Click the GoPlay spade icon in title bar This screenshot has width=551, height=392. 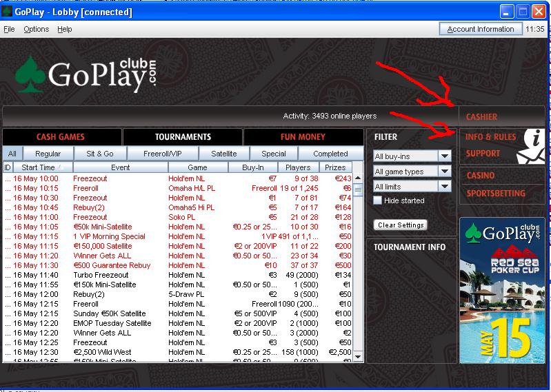point(7,12)
